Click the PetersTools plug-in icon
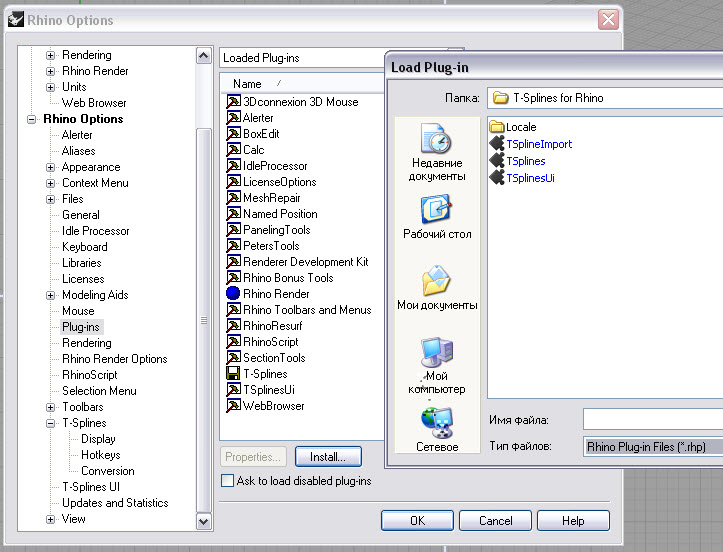Image resolution: width=723 pixels, height=552 pixels. pos(233,245)
